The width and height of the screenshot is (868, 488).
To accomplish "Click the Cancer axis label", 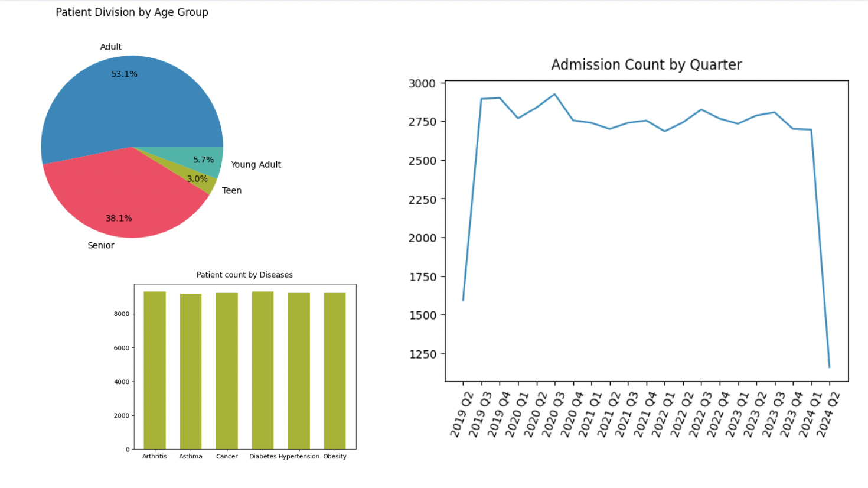I will click(x=227, y=456).
